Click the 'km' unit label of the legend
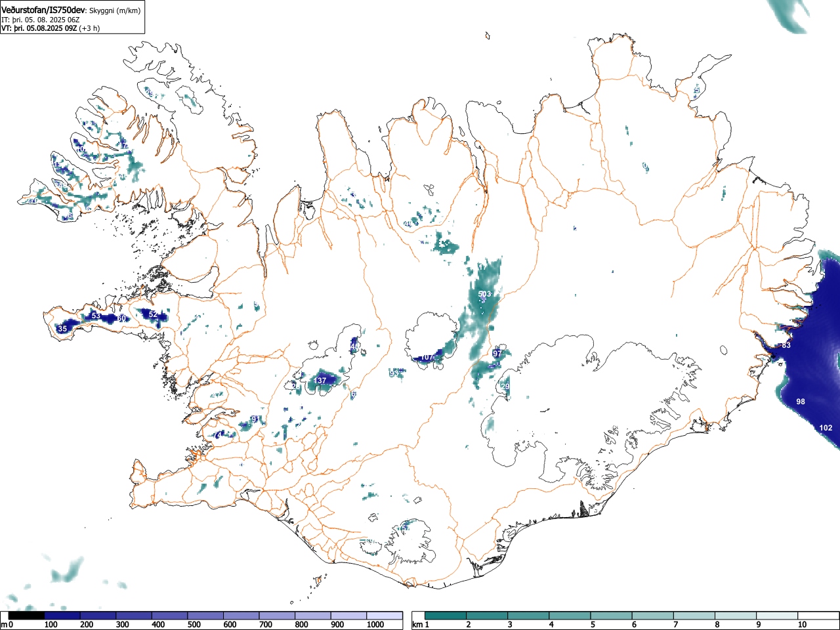Viewport: 840px width, 630px height. click(417, 625)
